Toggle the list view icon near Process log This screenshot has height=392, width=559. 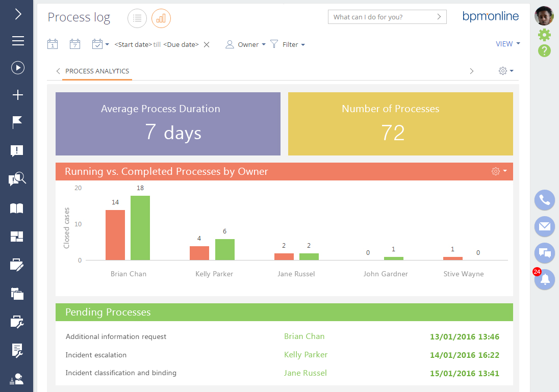[x=137, y=18]
